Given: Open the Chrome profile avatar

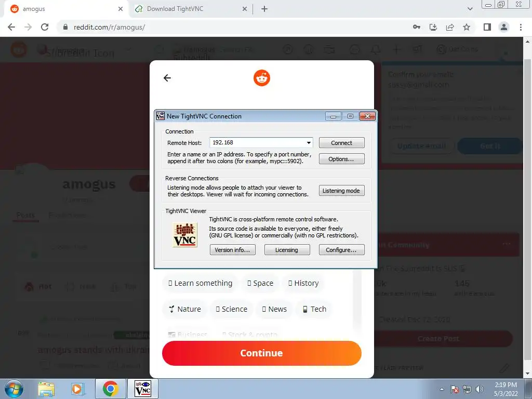Looking at the screenshot, I should tap(504, 27).
